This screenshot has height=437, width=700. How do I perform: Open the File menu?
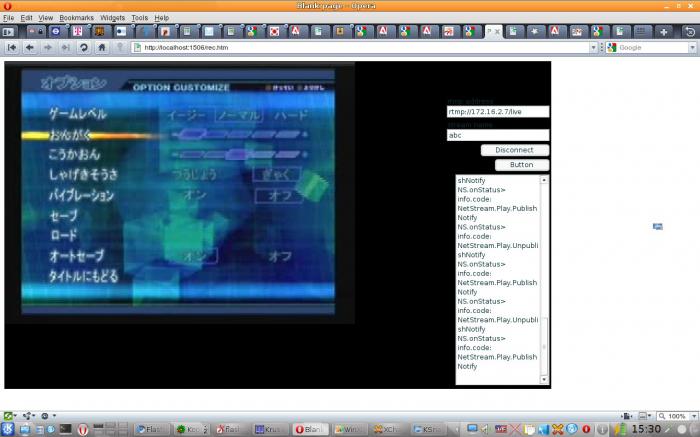coord(8,18)
